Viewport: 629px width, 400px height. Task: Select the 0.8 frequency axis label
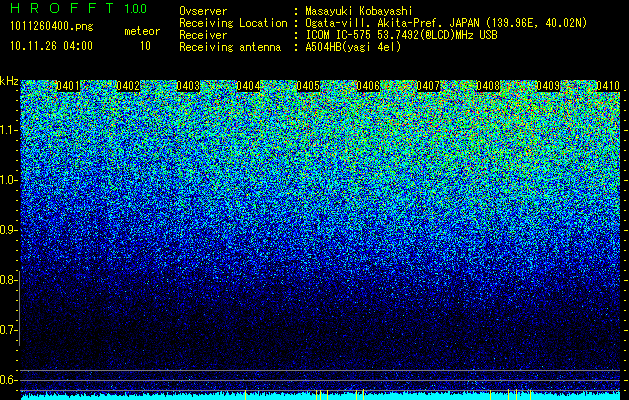click(x=7, y=280)
